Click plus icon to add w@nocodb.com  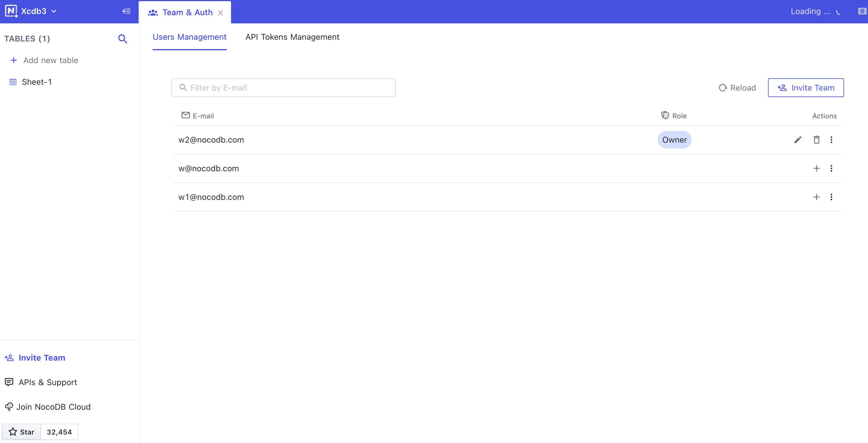pos(816,168)
